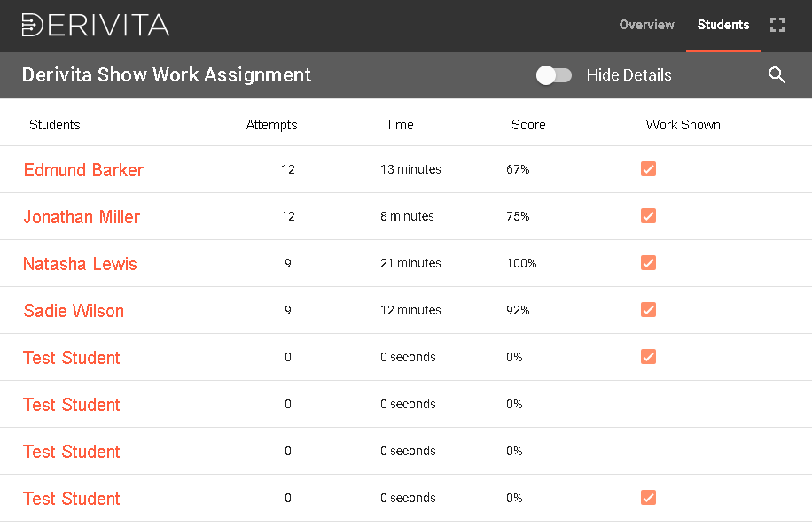The image size is (812, 527).
Task: Uncheck Work Shown for Edmund Barker
Action: pos(648,169)
